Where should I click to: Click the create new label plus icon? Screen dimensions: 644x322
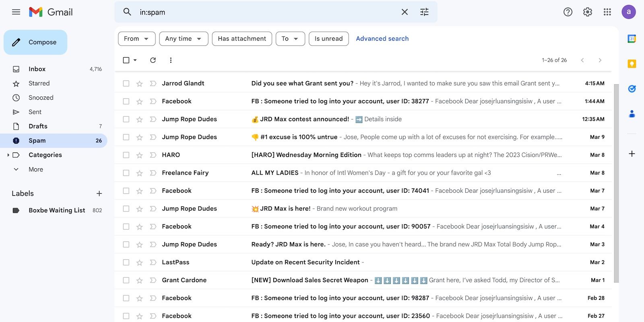pos(99,194)
